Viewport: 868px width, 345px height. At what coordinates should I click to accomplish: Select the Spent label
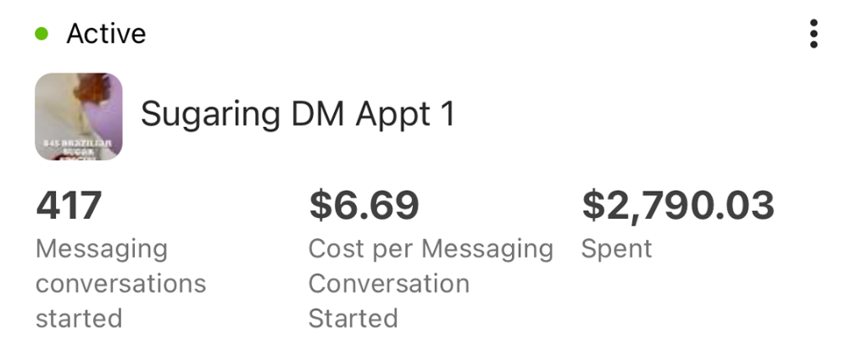[x=616, y=249]
